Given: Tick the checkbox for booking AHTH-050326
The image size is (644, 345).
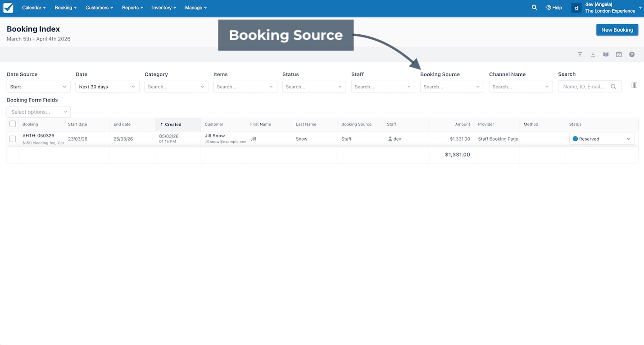Looking at the screenshot, I should coord(13,139).
